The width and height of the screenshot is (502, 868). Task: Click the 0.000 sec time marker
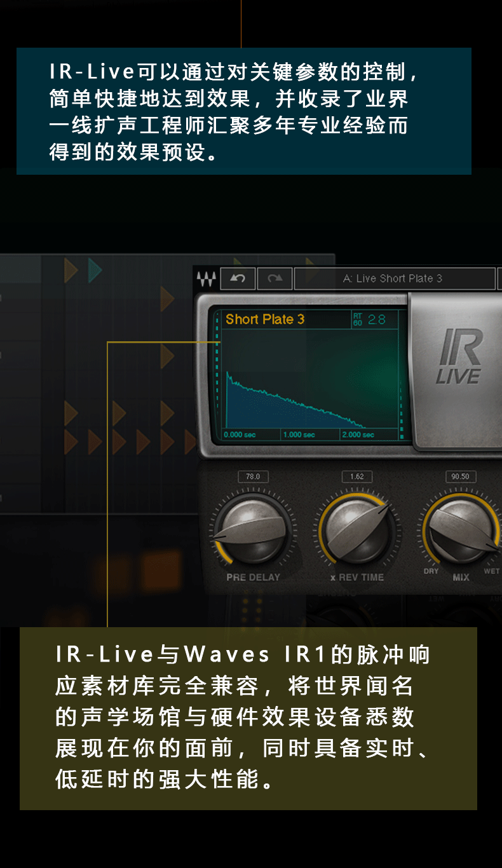[x=241, y=435]
